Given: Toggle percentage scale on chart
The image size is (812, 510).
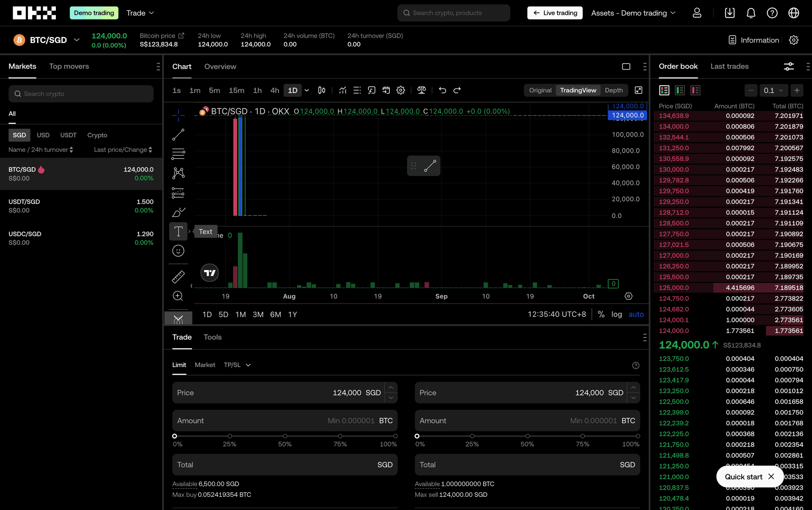Looking at the screenshot, I should 601,314.
